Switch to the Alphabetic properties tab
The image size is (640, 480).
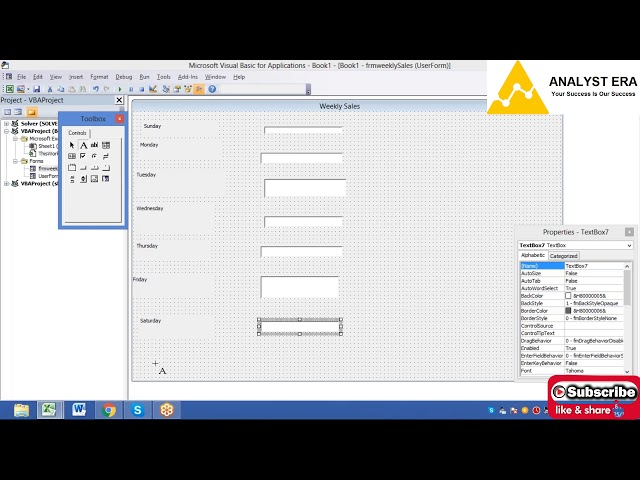point(533,255)
